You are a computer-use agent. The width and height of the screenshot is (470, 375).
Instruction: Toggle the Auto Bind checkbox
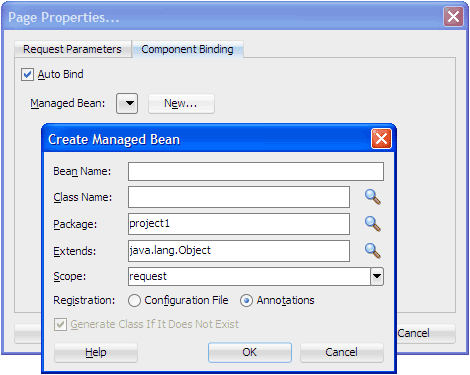27,74
